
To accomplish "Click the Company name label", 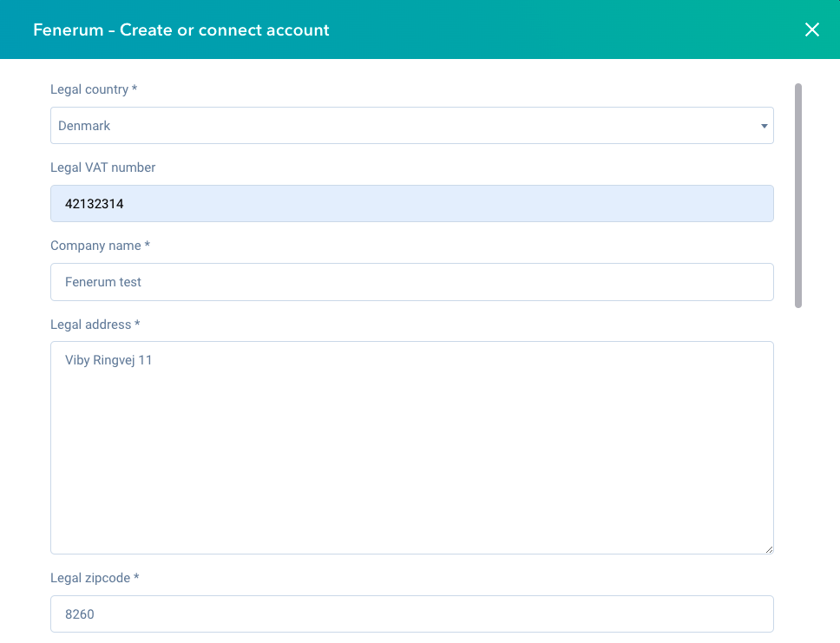I will click(100, 246).
